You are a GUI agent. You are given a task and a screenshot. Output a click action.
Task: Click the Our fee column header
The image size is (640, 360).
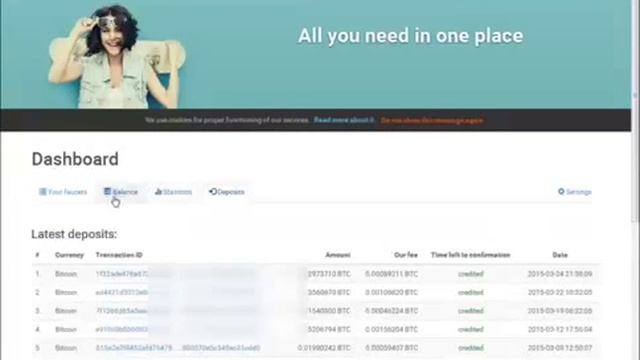tap(406, 255)
